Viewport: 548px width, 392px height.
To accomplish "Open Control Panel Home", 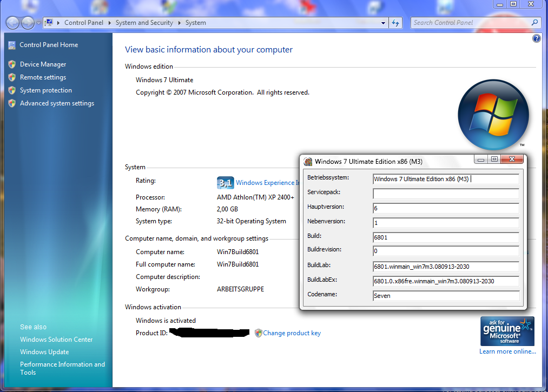I will [x=49, y=45].
